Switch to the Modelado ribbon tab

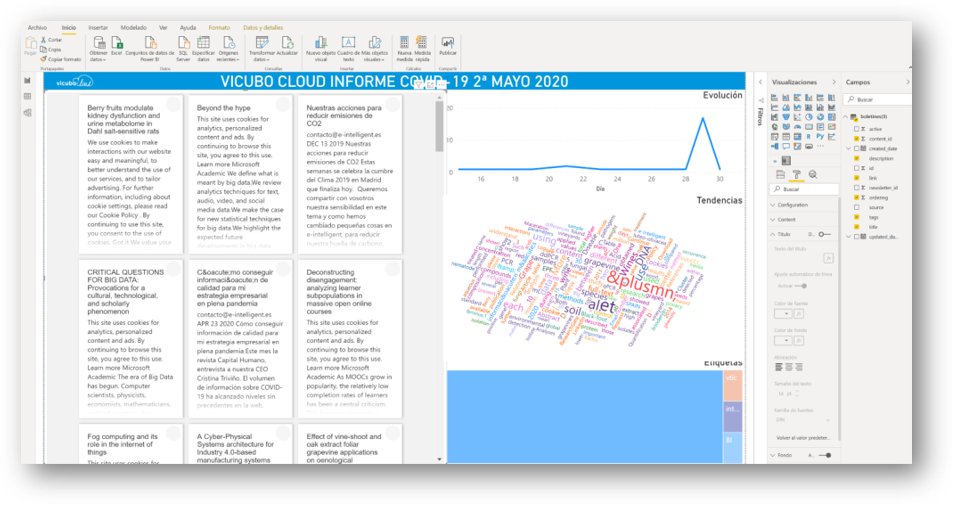(x=133, y=28)
